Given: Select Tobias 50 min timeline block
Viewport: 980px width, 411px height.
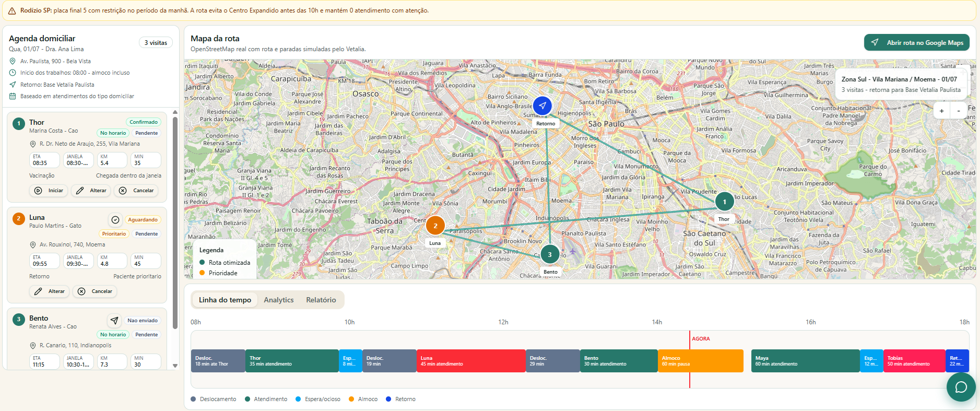Looking at the screenshot, I should 914,361.
